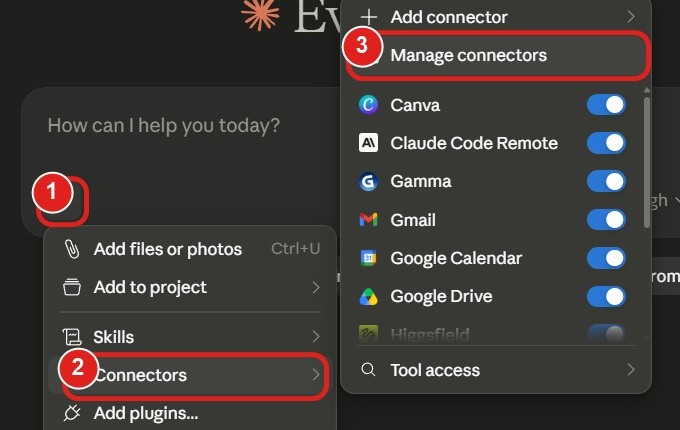Viewport: 680px width, 430px height.
Task: Click the Claude Code Remote icon
Action: coord(368,143)
